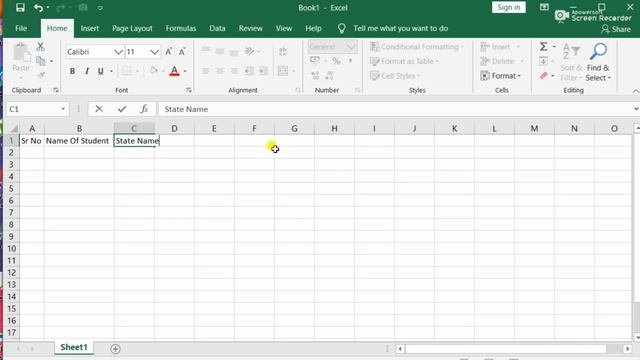The image size is (640, 360).
Task: Open the Fill down icon
Action: pyautogui.click(x=543, y=61)
